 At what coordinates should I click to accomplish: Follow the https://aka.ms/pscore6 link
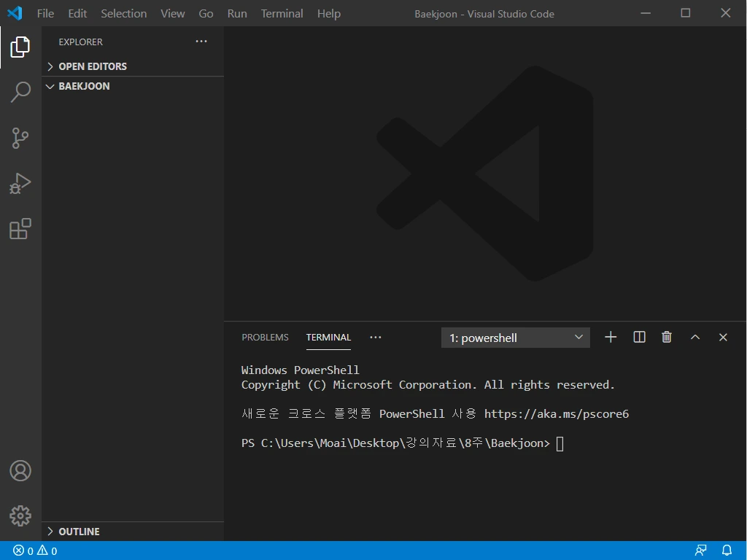click(557, 414)
